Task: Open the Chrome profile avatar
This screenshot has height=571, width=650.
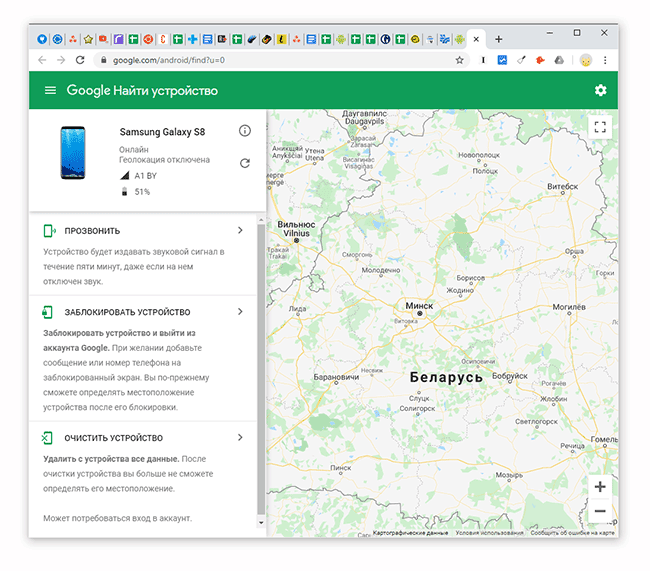Action: (x=586, y=60)
